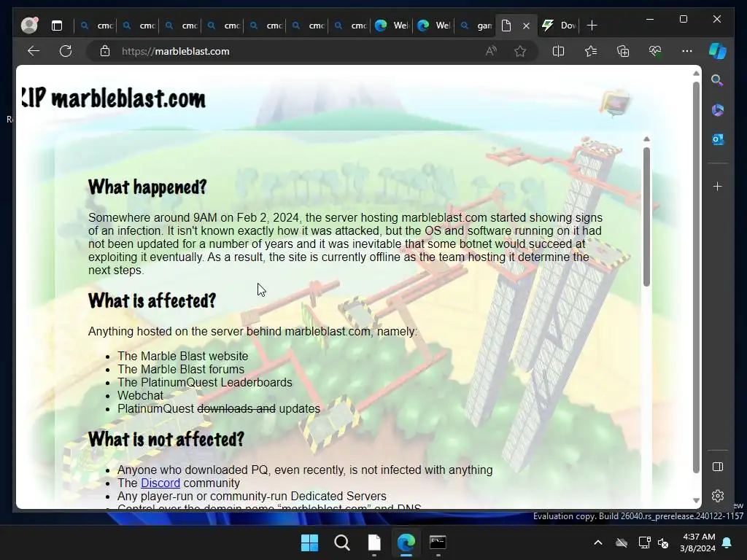Click 'The Marble Blast forums' list item
747x560 pixels.
pos(181,369)
